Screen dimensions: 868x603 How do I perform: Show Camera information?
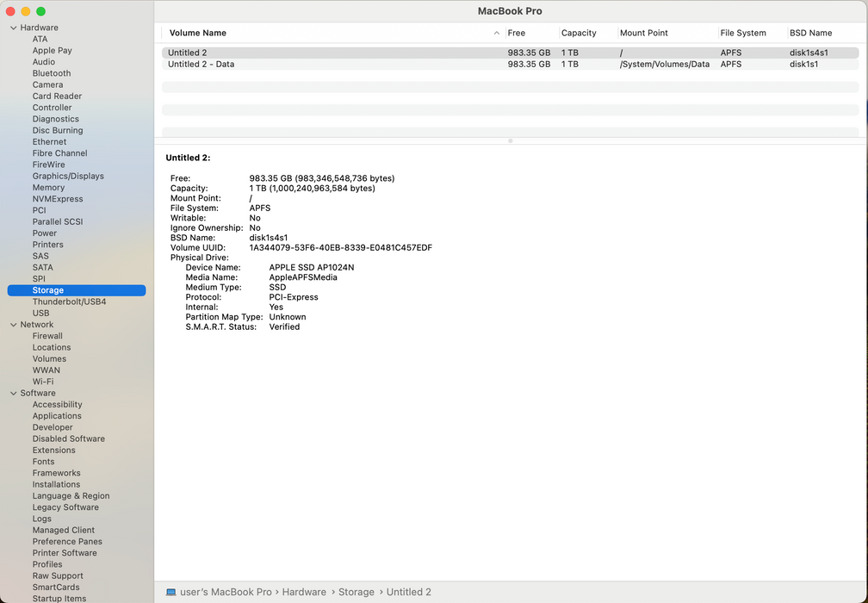(x=47, y=84)
